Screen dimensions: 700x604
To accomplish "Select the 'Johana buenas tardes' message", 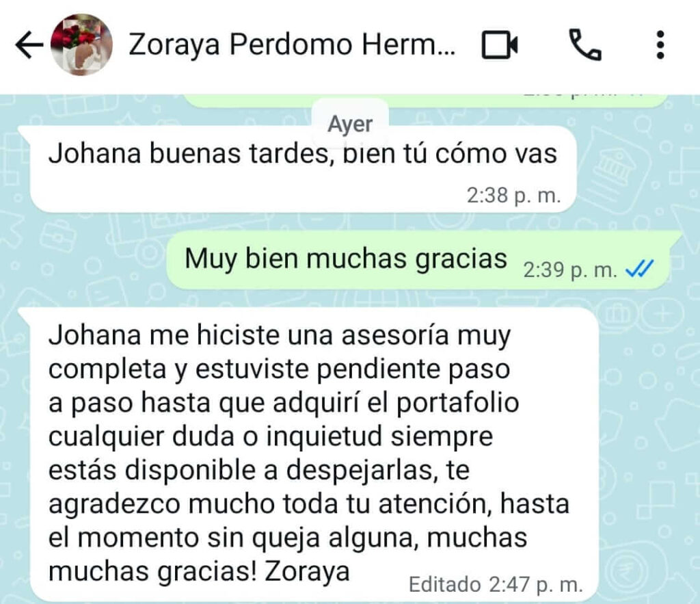I will coord(303,170).
